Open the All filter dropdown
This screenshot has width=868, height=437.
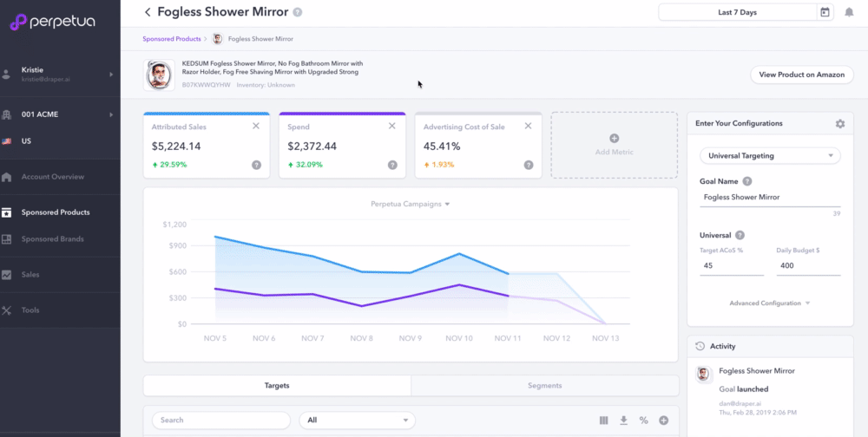click(357, 421)
